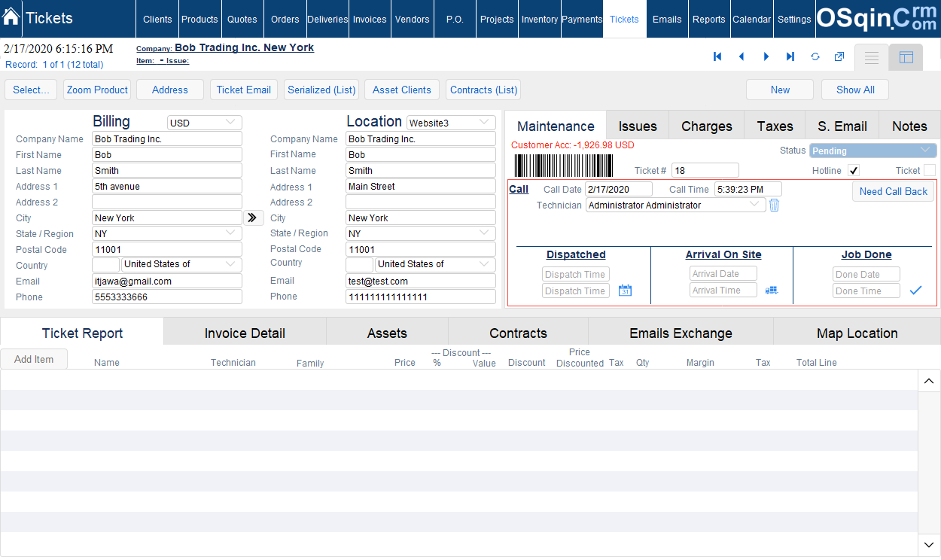This screenshot has width=941, height=560.
Task: Click the Call Time field
Action: coord(748,189)
